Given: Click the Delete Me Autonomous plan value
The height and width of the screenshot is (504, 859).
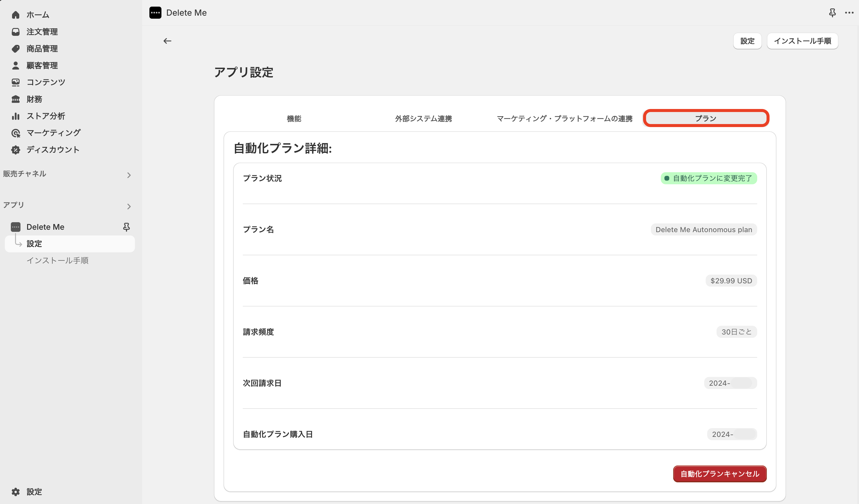Looking at the screenshot, I should pyautogui.click(x=704, y=230).
